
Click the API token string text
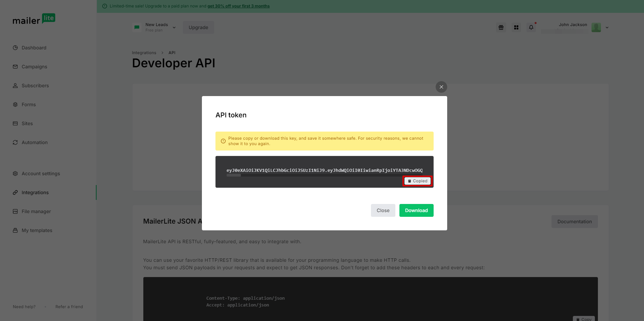325,170
